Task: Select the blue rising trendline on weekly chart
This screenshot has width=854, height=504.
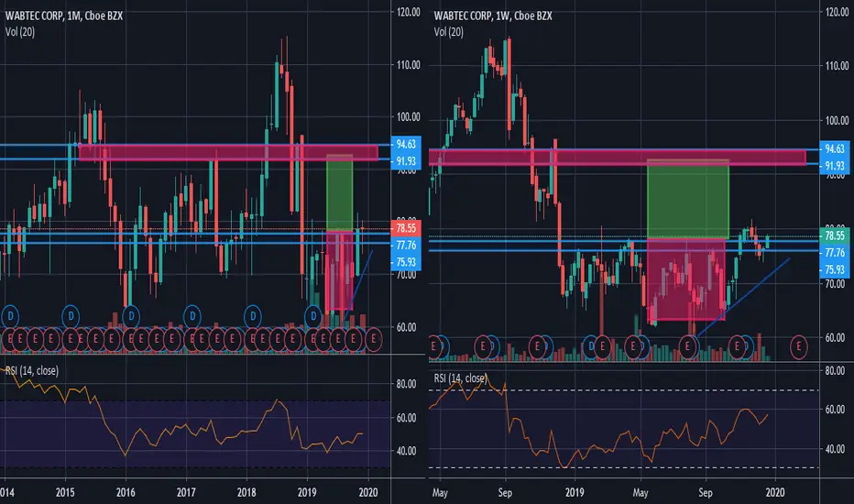Action: pos(743,298)
